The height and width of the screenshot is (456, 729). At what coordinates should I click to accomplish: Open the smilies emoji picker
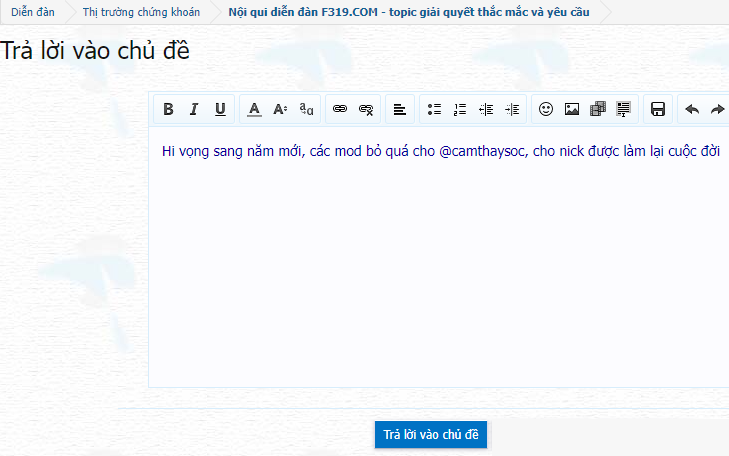546,109
